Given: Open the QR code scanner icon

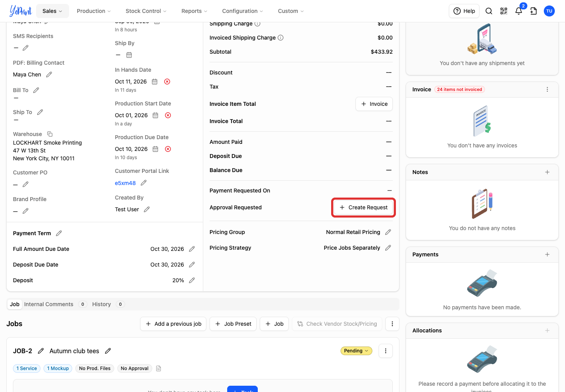Looking at the screenshot, I should pos(504,11).
